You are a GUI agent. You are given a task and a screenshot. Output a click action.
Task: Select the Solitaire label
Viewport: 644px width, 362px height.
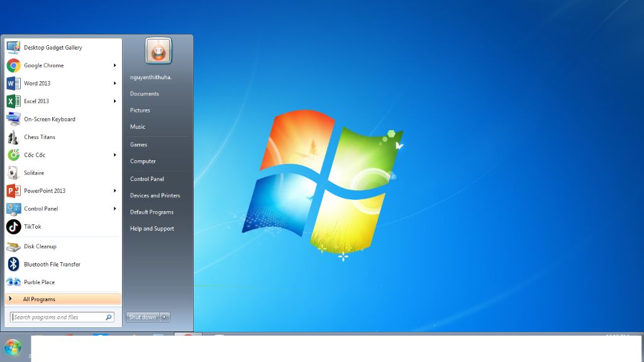pyautogui.click(x=34, y=173)
